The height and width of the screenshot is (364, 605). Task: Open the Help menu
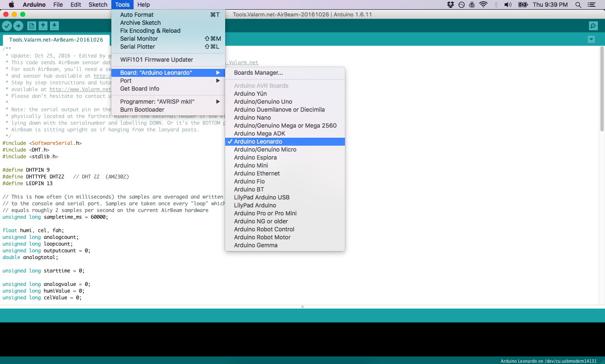coord(144,5)
